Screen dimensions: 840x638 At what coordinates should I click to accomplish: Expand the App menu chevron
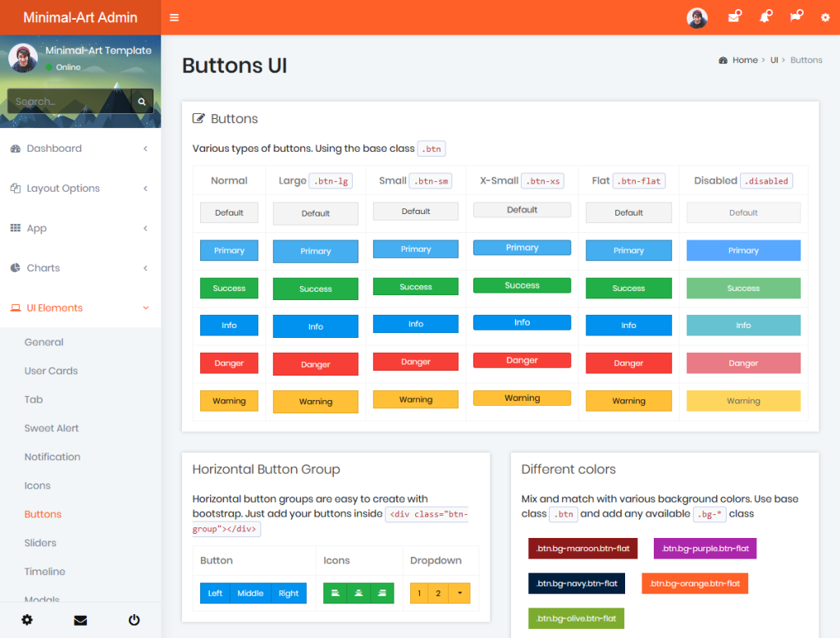coord(145,228)
